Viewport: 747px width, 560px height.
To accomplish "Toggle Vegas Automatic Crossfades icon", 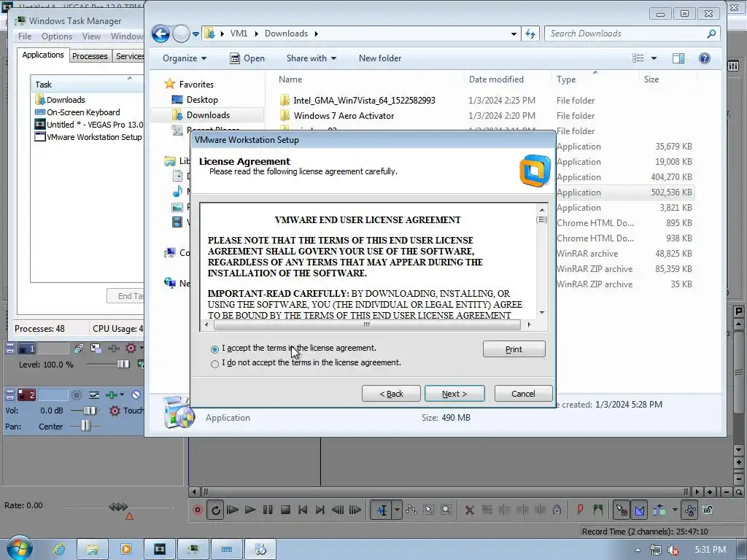I will [x=639, y=510].
